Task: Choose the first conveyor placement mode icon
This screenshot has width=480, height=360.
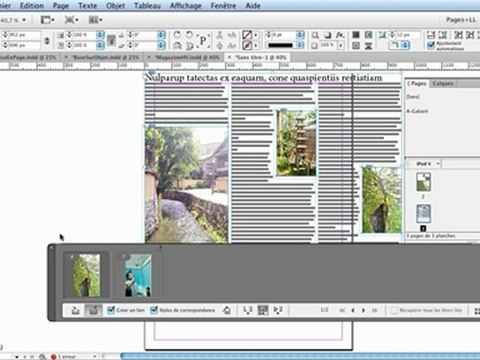Action: coord(247,310)
